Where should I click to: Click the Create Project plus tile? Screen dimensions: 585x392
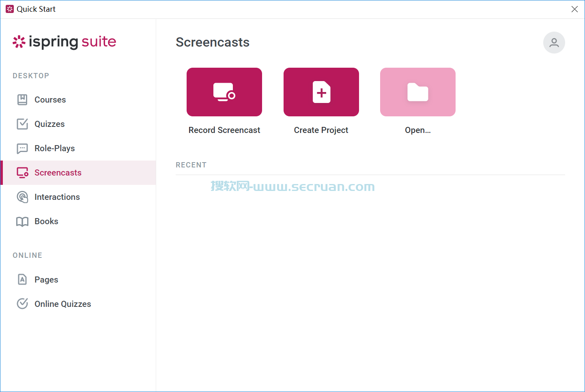(321, 92)
